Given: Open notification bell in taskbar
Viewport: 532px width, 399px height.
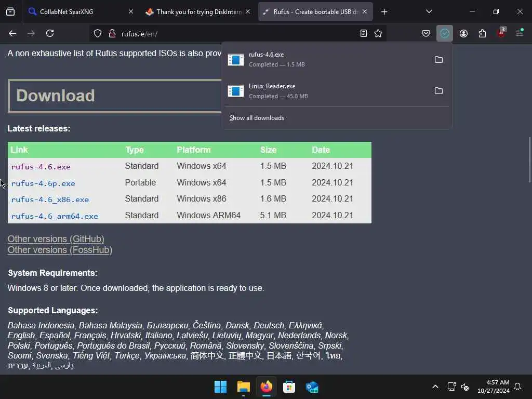Looking at the screenshot, I should tap(518, 387).
